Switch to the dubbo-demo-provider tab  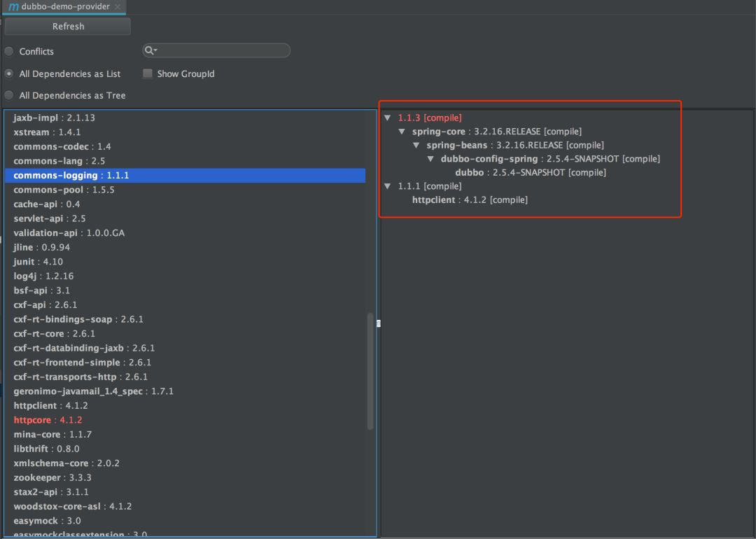tap(65, 7)
